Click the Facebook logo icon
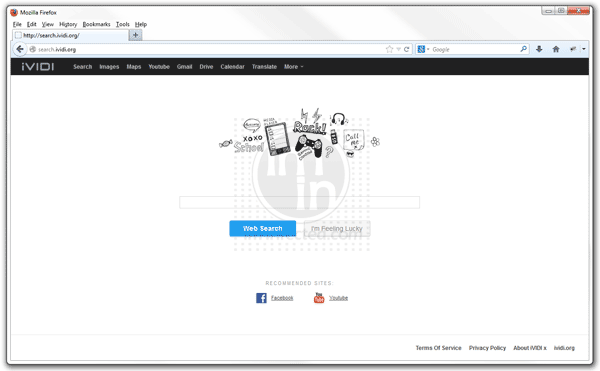Screen dimensions: 600x371 point(261,298)
